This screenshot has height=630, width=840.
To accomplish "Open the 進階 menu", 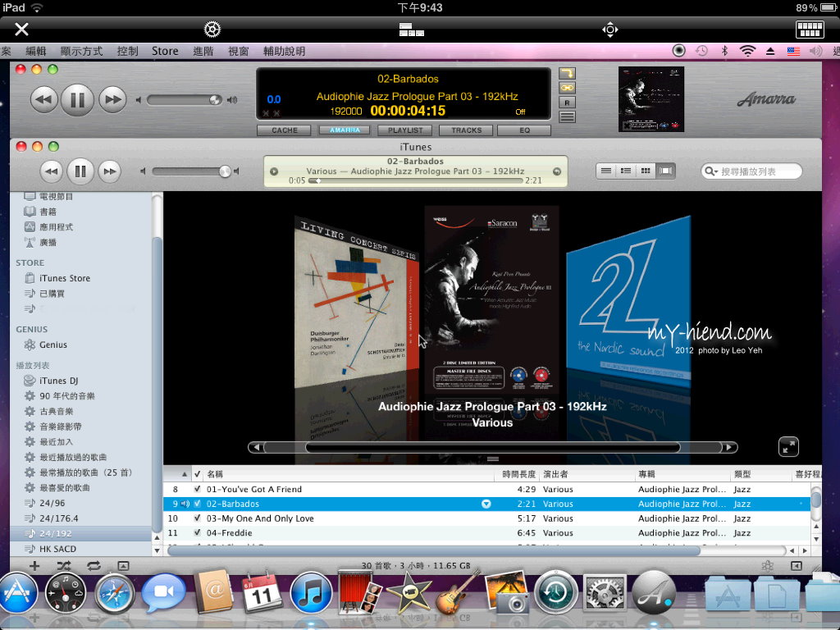I will click(x=203, y=51).
